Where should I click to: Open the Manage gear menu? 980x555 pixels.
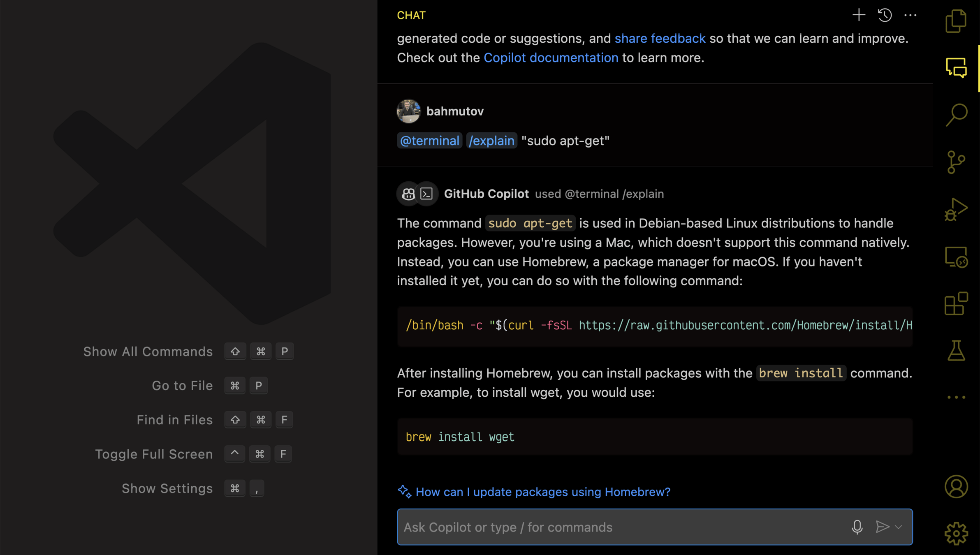(956, 534)
